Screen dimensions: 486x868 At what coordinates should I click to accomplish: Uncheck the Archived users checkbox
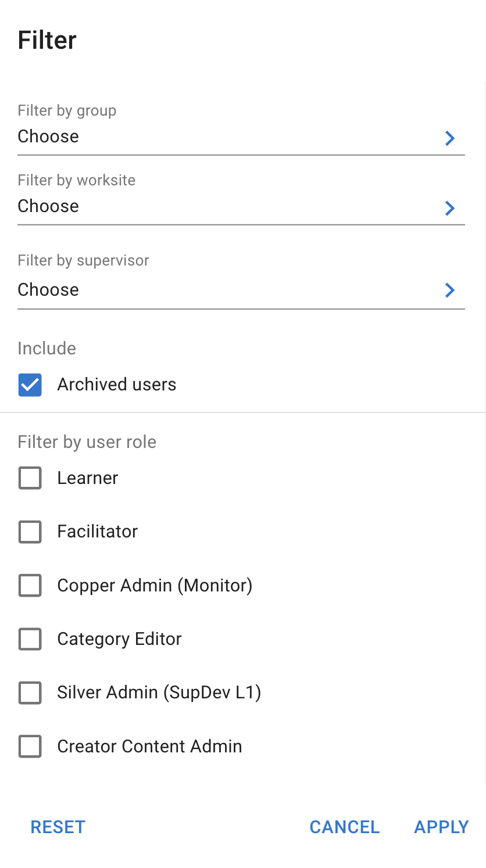[x=30, y=385]
